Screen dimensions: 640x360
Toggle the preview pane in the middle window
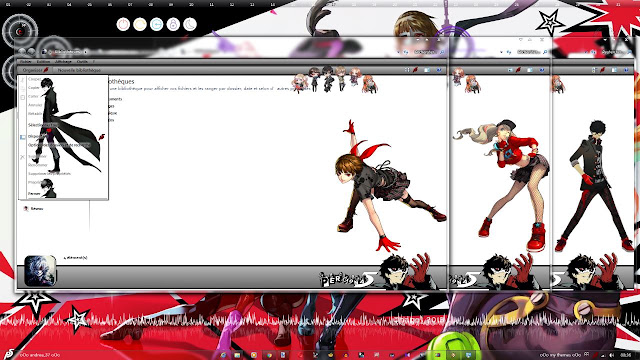click(x=530, y=70)
